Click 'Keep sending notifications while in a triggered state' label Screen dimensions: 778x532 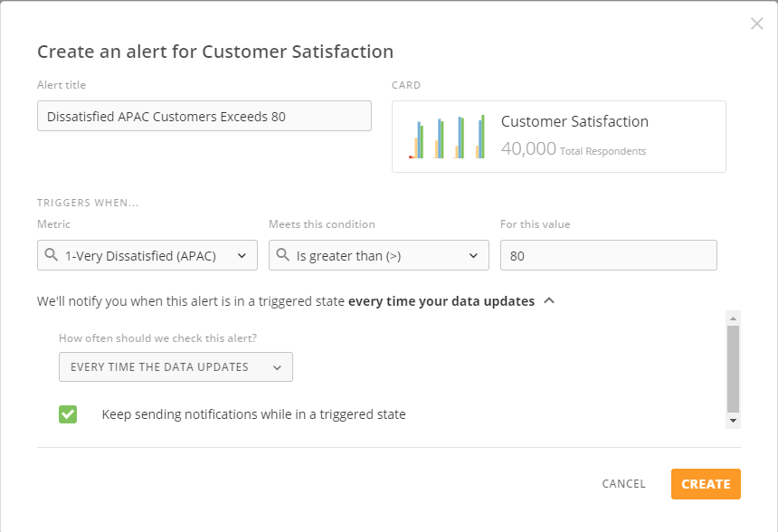coord(254,414)
